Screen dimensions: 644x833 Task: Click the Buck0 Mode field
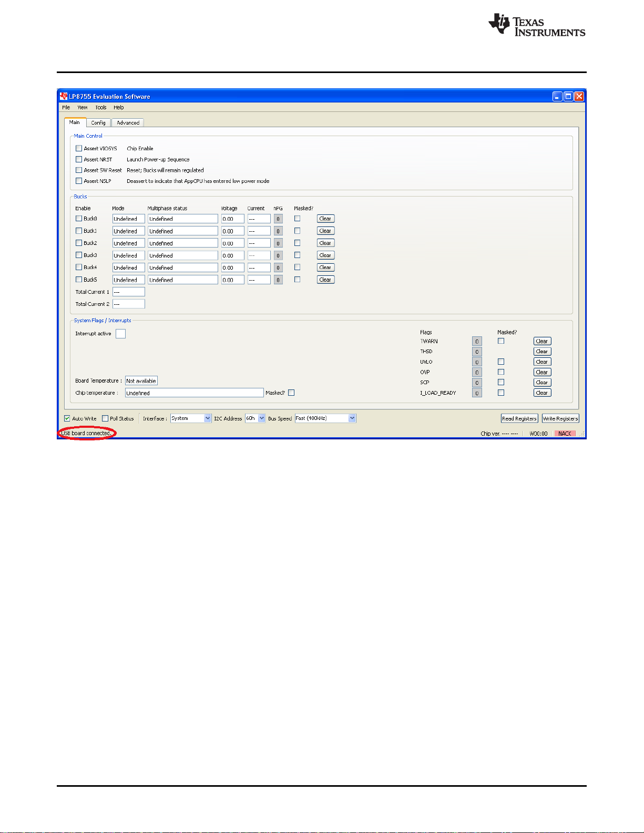129,219
